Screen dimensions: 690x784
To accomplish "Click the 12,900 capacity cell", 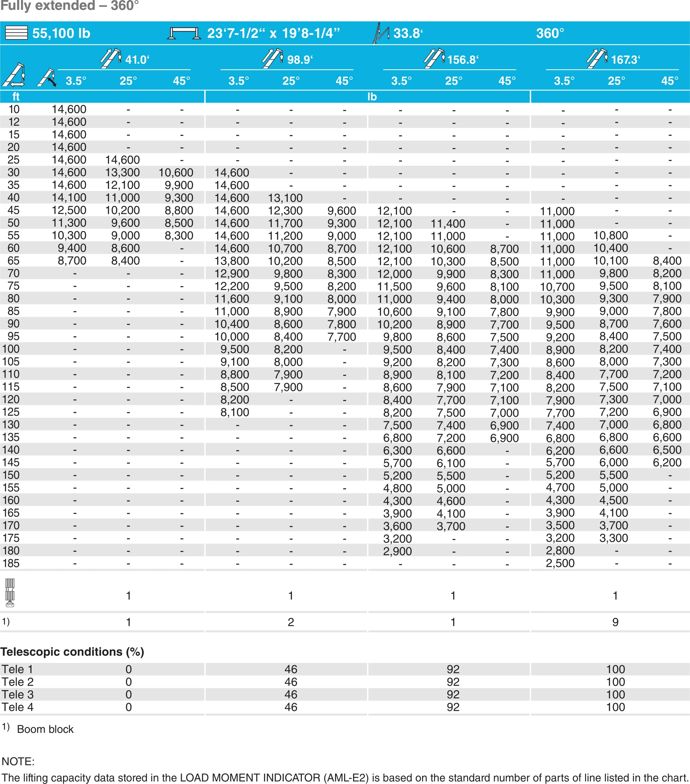I will coord(232,274).
